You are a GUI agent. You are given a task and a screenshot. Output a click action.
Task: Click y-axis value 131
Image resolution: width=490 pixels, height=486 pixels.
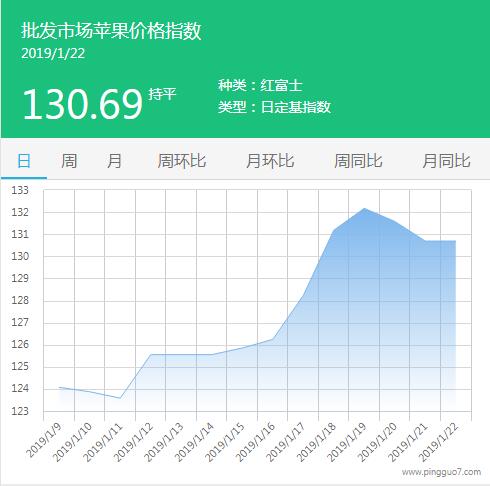[x=20, y=234]
